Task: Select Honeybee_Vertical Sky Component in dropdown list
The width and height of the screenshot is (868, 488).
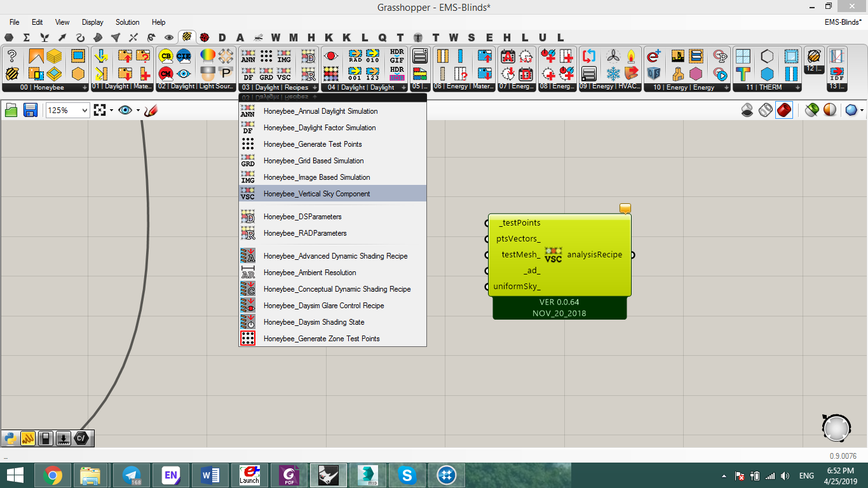Action: coord(332,194)
